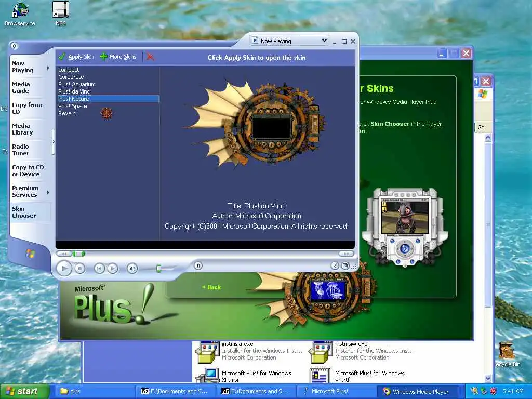This screenshot has height=399, width=532.
Task: Click the change player color icon
Action: tap(335, 265)
